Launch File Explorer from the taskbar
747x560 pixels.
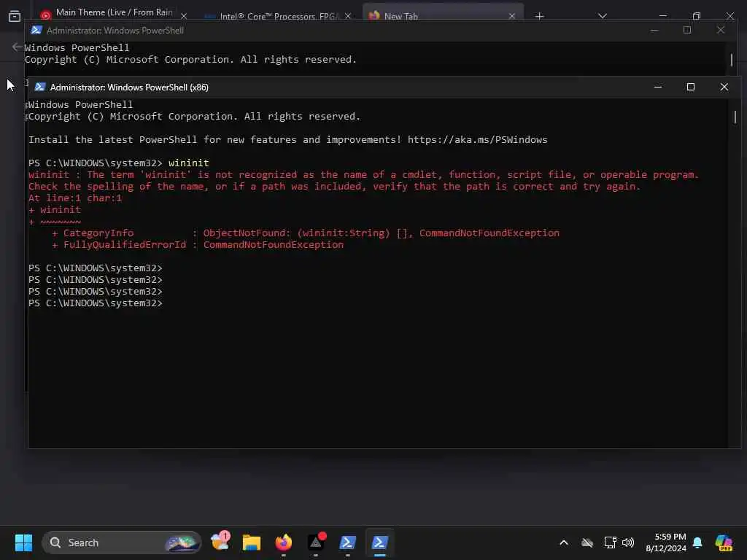pyautogui.click(x=252, y=542)
